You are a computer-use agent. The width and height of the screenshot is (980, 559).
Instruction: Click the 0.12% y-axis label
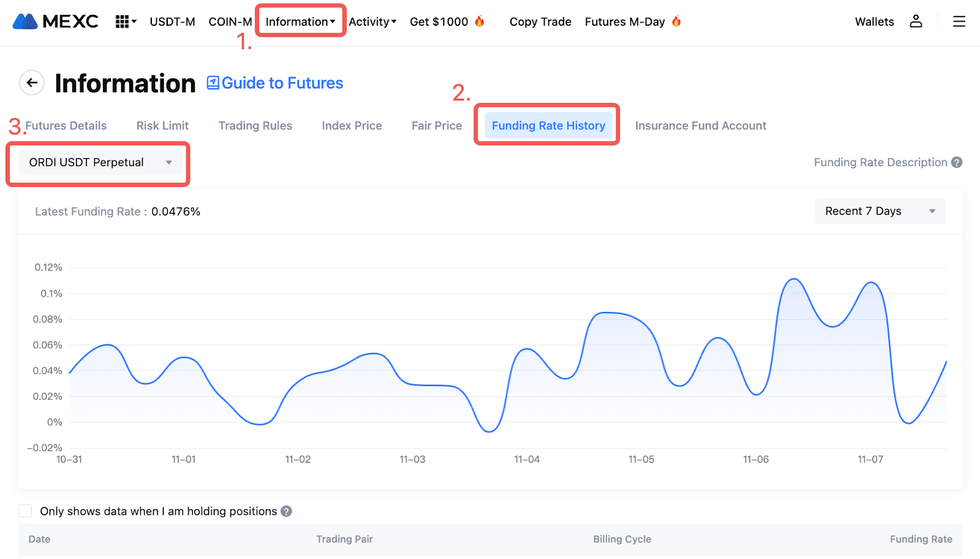[x=48, y=267]
